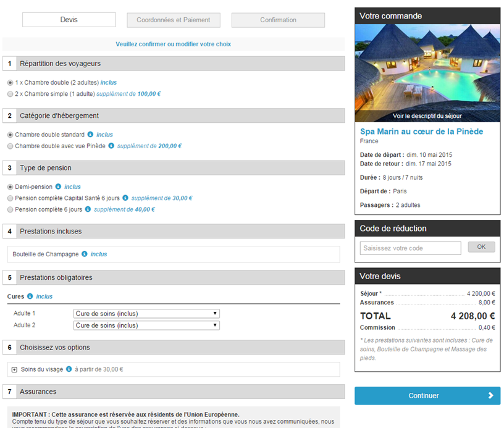Viewport: 504px width, 428px height.
Task: Click info icon next to Soins du visage
Action: click(69, 369)
